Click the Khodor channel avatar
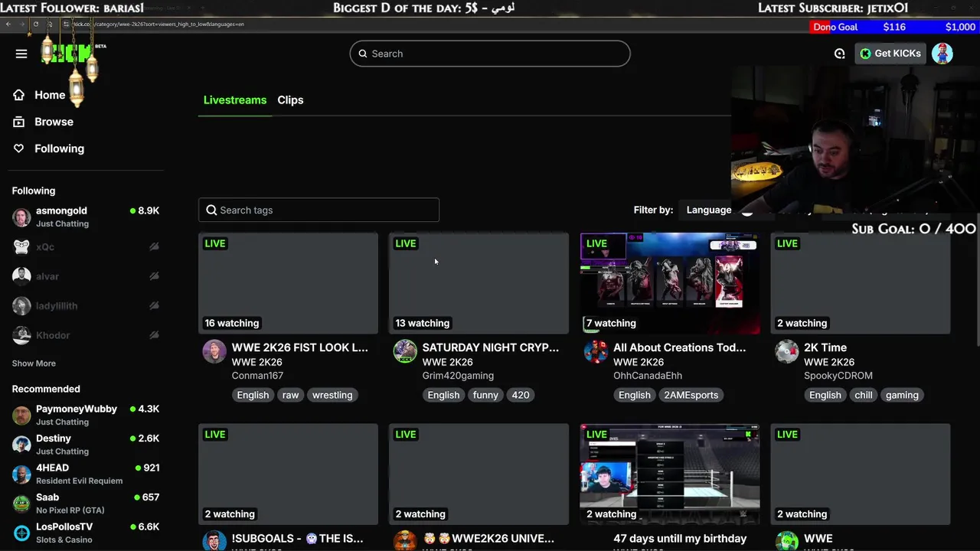 point(21,335)
